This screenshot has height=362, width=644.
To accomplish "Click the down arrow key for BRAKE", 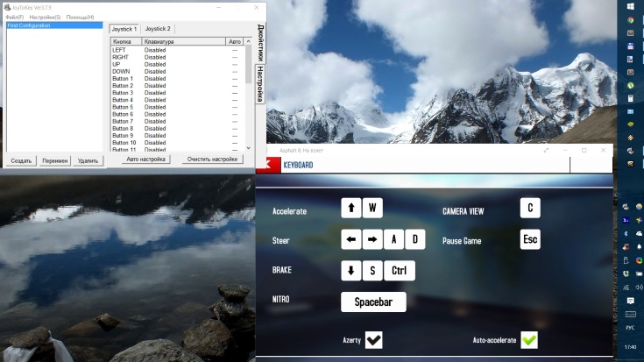I will pos(351,271).
